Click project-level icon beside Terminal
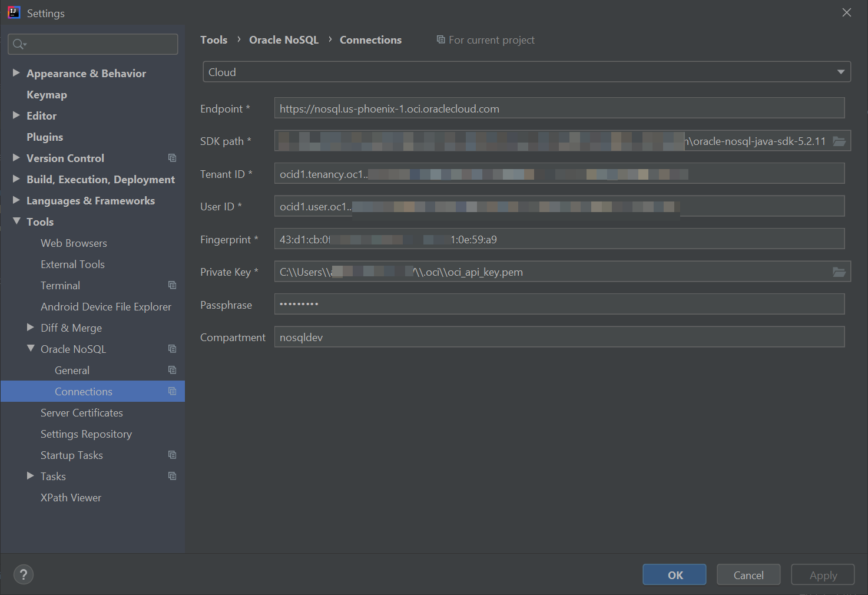 coord(172,285)
